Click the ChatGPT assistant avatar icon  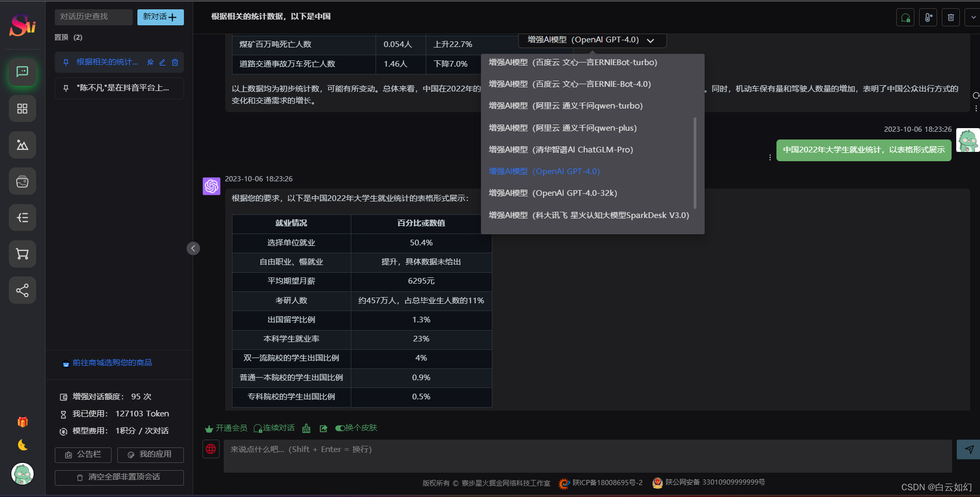pyautogui.click(x=211, y=186)
